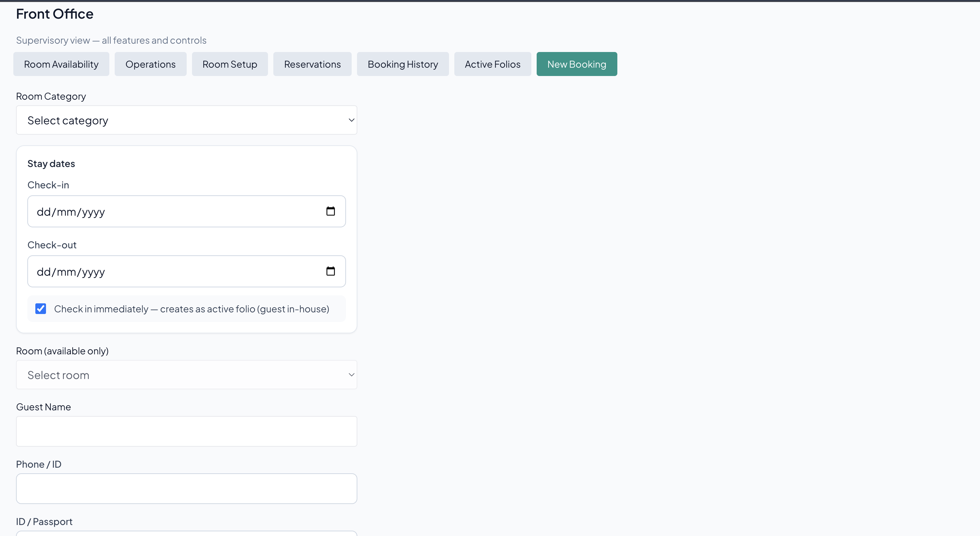Click into the Phone / ID field

(186, 488)
